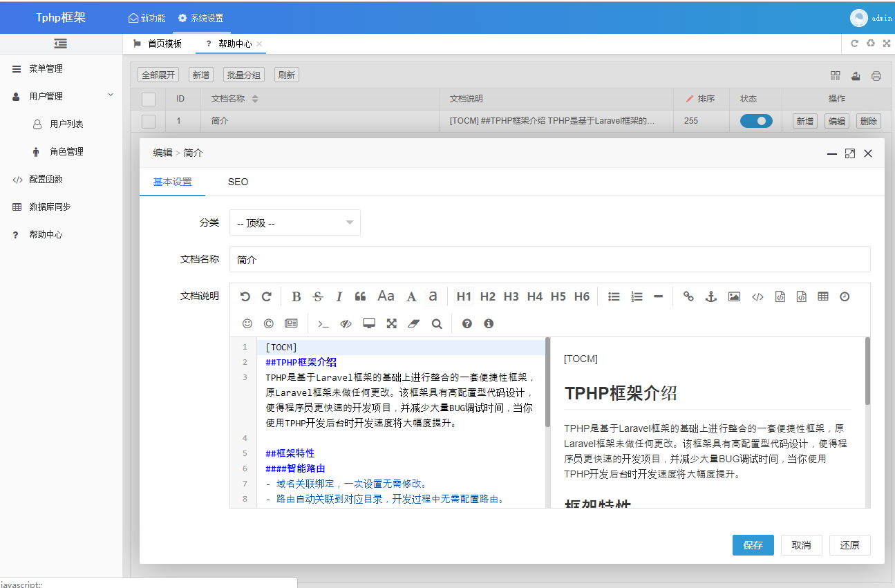
Task: Open emoji picker smiley icon
Action: click(247, 323)
